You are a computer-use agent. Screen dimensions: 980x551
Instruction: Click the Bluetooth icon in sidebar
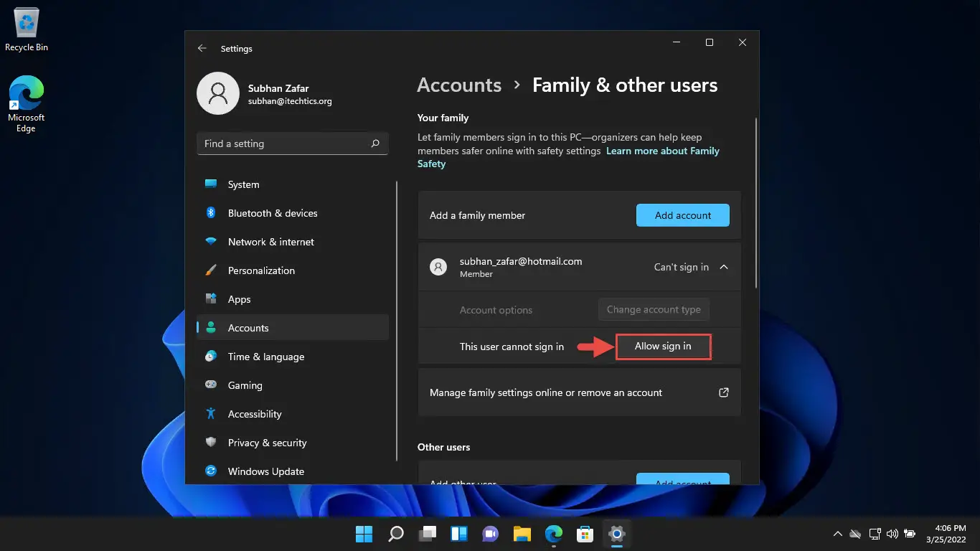coord(211,212)
